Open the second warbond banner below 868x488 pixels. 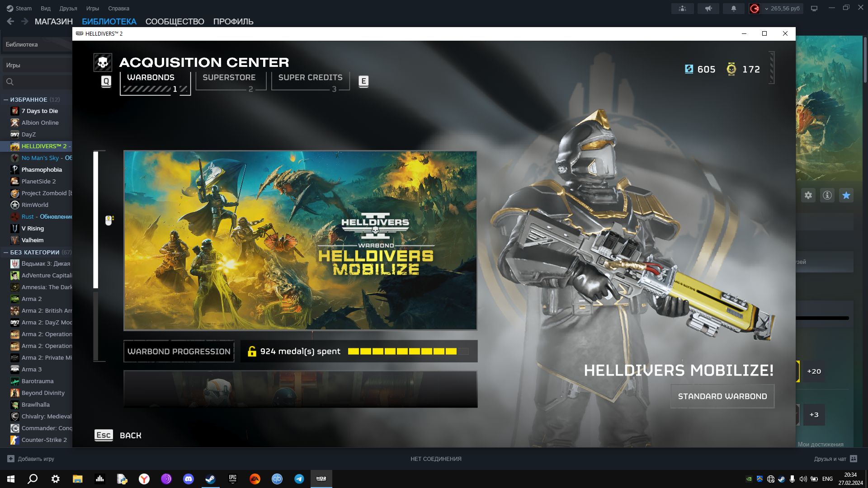(x=300, y=389)
